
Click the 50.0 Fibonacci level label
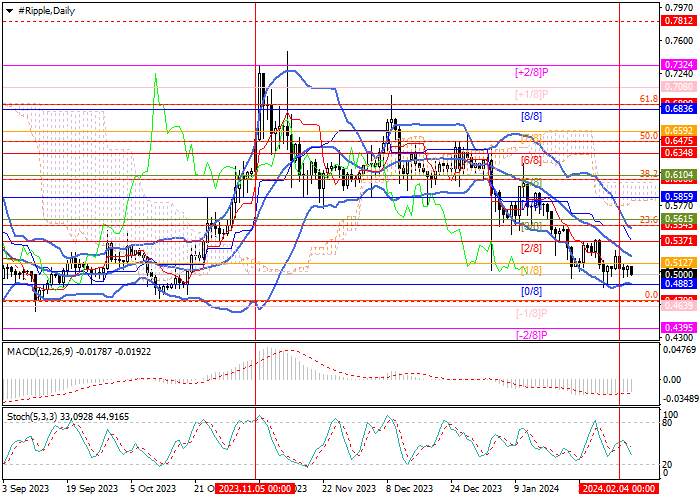pyautogui.click(x=649, y=135)
